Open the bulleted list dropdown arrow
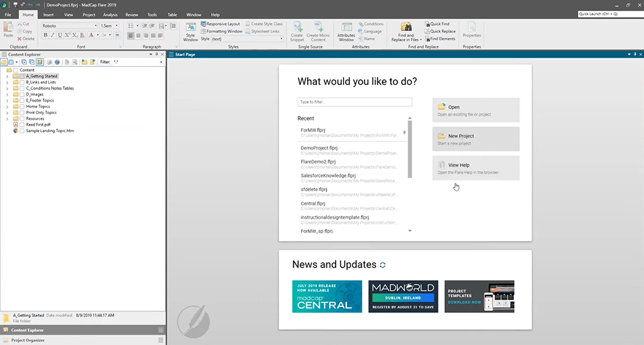644x345 pixels. click(137, 26)
